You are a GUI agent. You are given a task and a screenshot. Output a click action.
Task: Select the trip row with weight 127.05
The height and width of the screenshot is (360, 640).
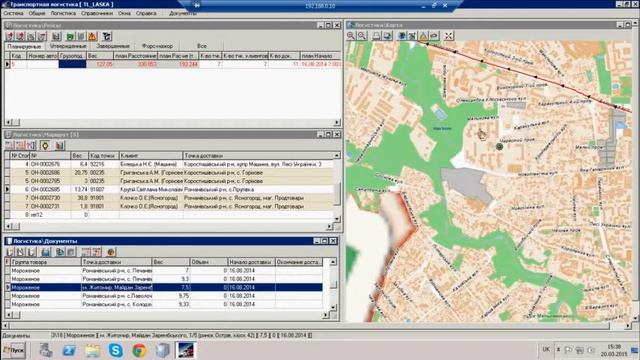[x=176, y=64]
